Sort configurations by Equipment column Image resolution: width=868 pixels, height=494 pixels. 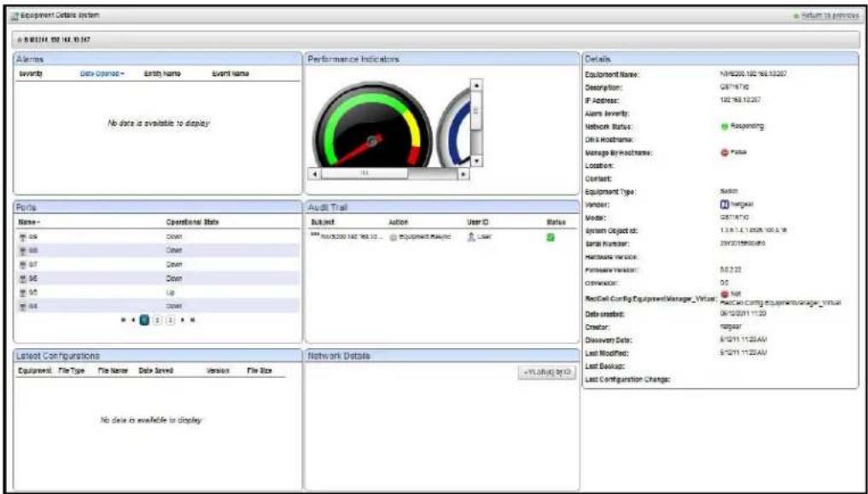pos(34,370)
